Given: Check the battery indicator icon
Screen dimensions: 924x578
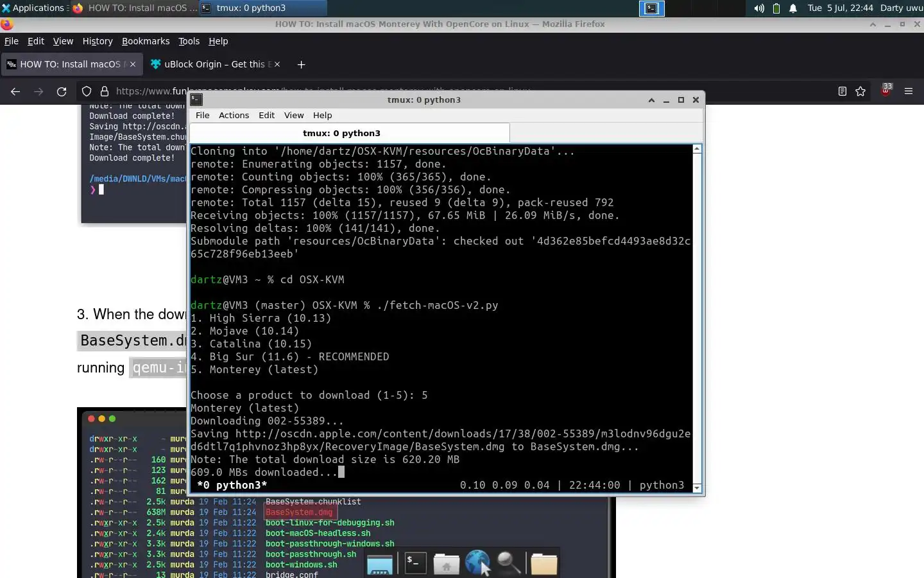Looking at the screenshot, I should pos(776,8).
